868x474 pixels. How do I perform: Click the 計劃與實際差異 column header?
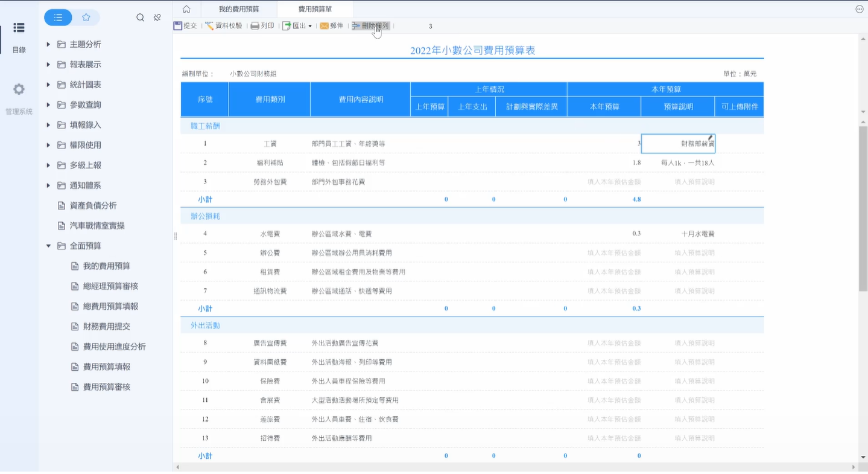pos(531,106)
